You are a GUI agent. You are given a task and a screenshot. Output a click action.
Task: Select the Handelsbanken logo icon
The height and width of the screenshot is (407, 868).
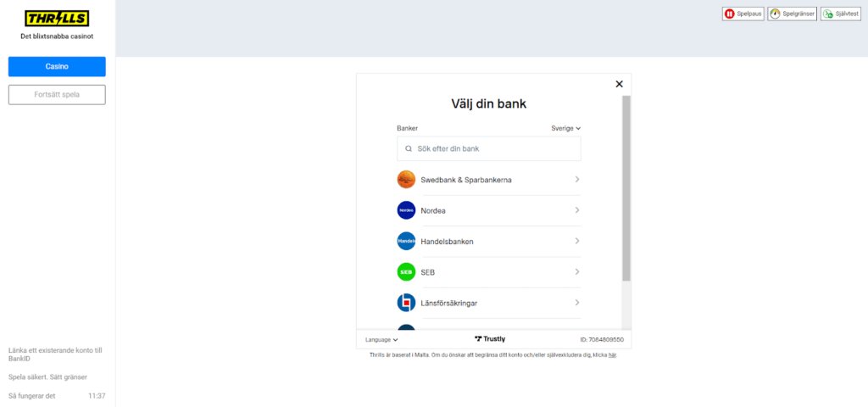click(x=406, y=241)
